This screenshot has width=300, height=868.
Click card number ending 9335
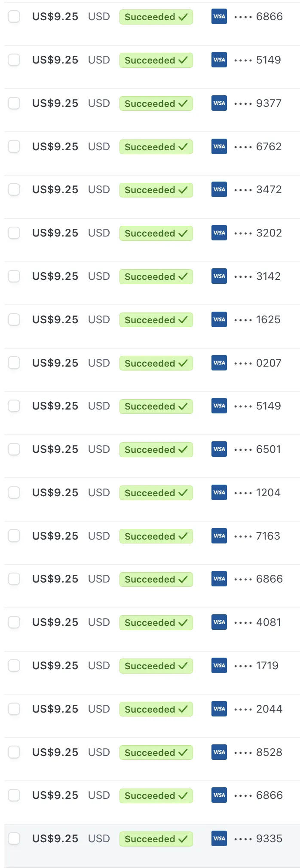258,838
